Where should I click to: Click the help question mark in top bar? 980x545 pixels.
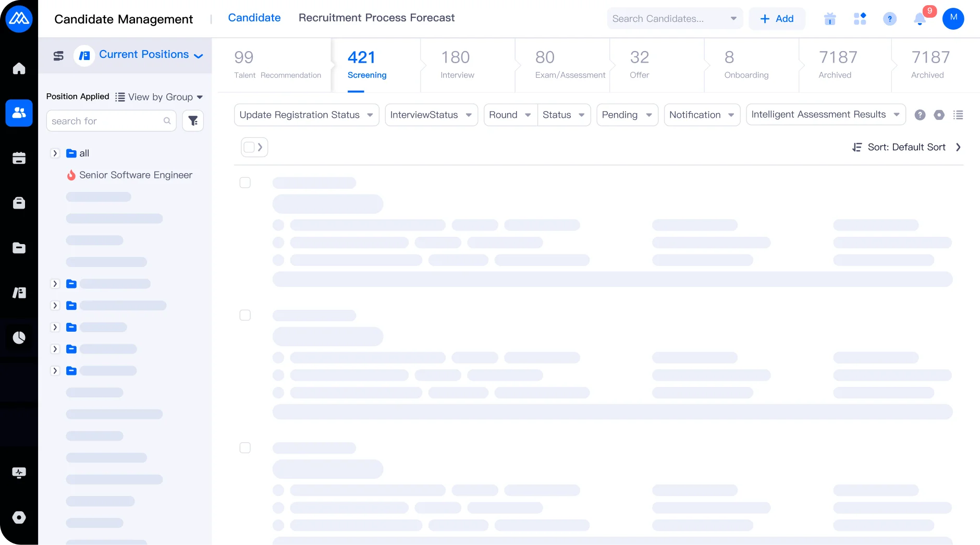(890, 19)
